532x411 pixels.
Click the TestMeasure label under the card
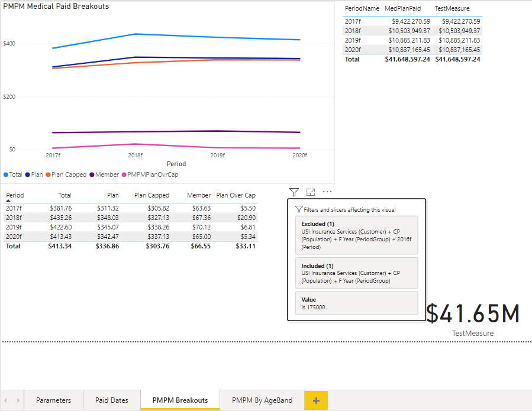(473, 334)
